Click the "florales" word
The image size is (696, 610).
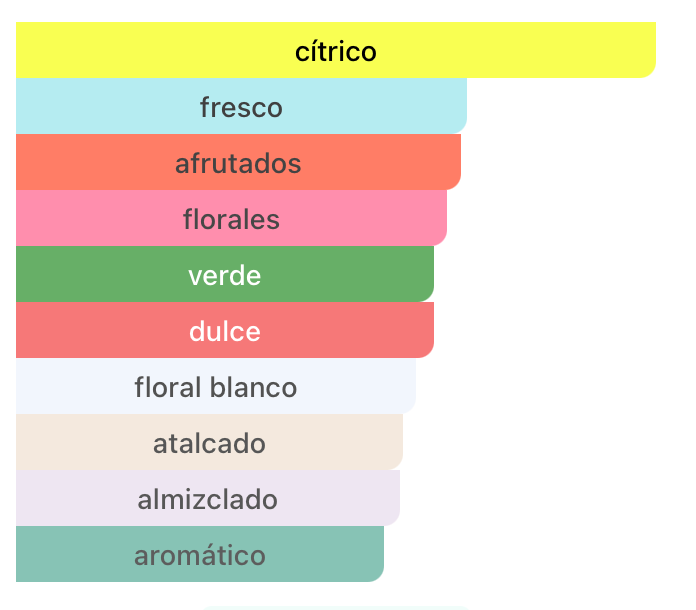231,219
